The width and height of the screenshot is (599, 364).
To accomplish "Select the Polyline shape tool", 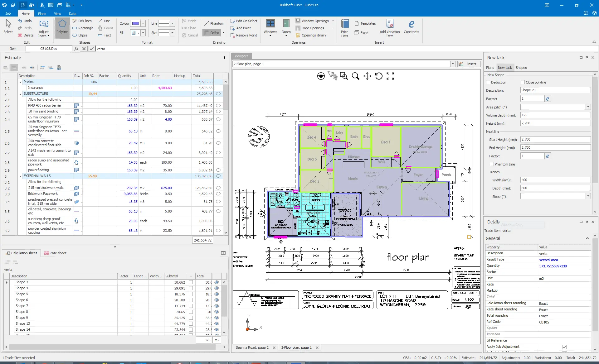I will 62,27.
